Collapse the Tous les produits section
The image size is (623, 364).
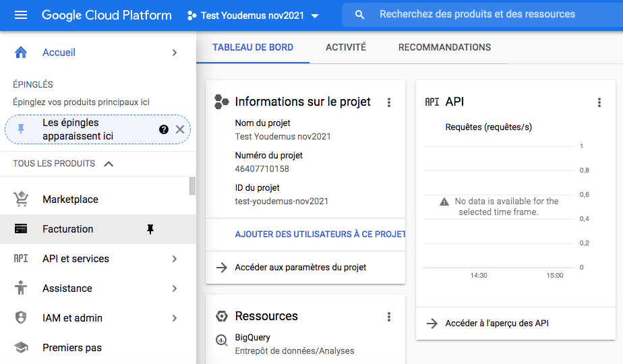tap(109, 164)
